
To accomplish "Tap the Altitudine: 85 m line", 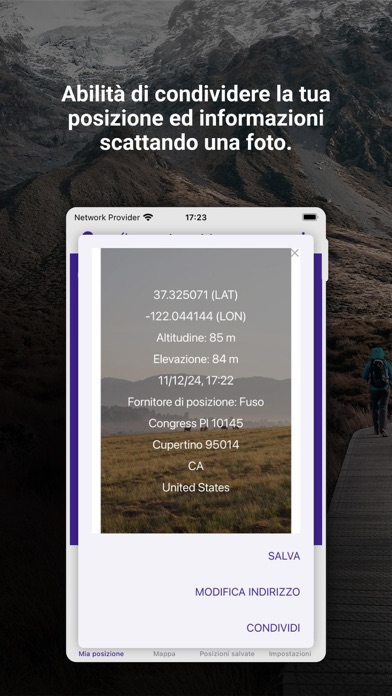I will click(196, 338).
